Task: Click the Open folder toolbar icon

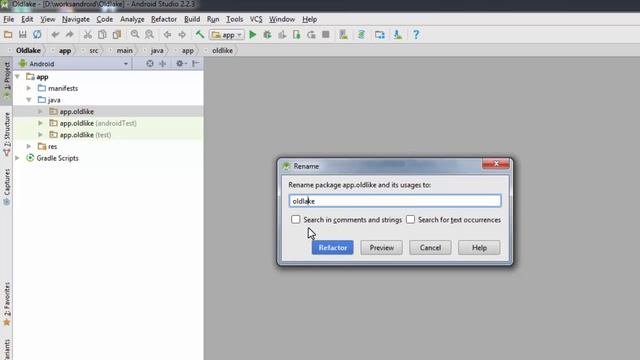Action: pos(8,35)
